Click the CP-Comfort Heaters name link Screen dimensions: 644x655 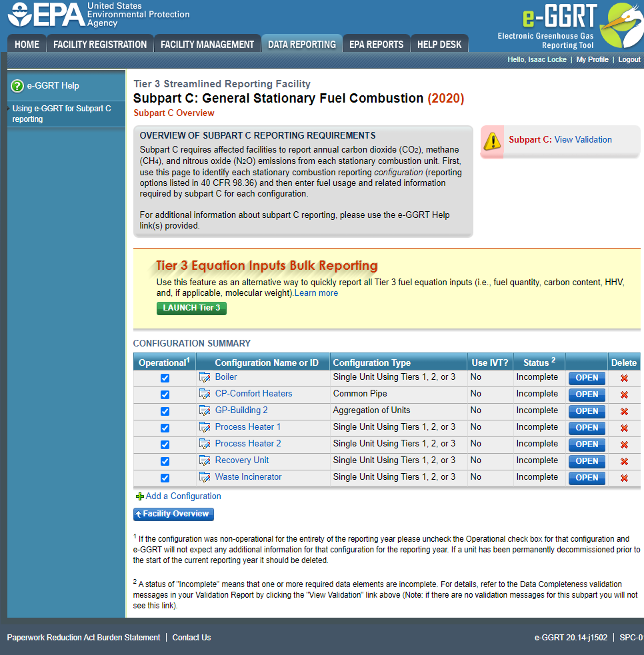point(254,394)
